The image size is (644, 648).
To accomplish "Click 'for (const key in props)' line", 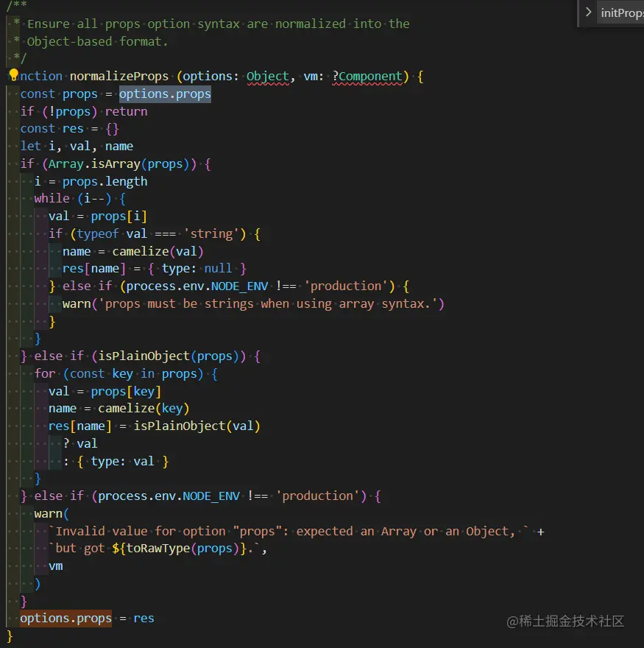I will click(x=126, y=374).
